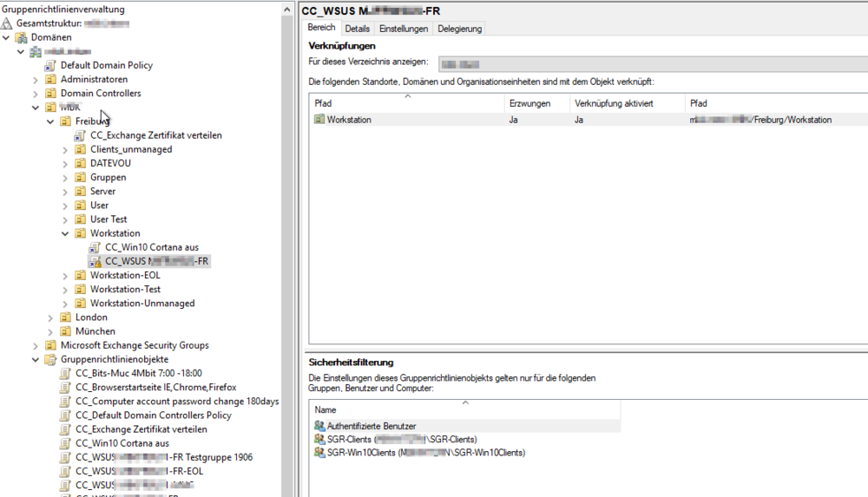Switch to the Details tab

click(357, 29)
